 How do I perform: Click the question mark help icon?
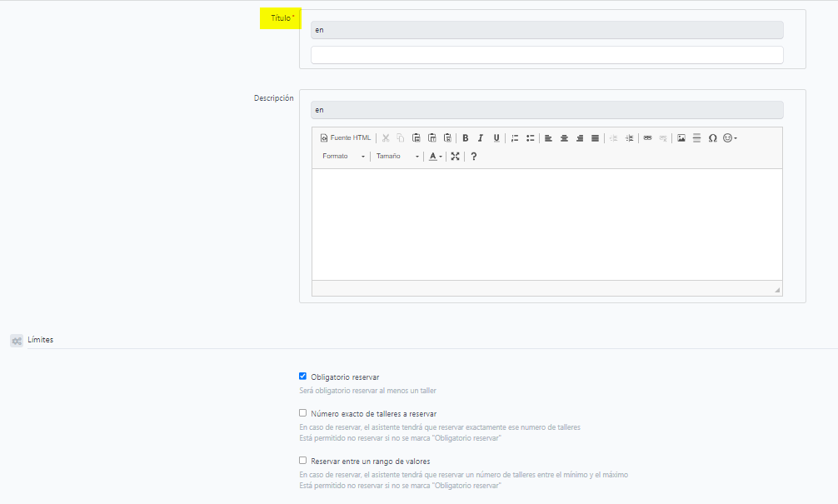pos(473,156)
